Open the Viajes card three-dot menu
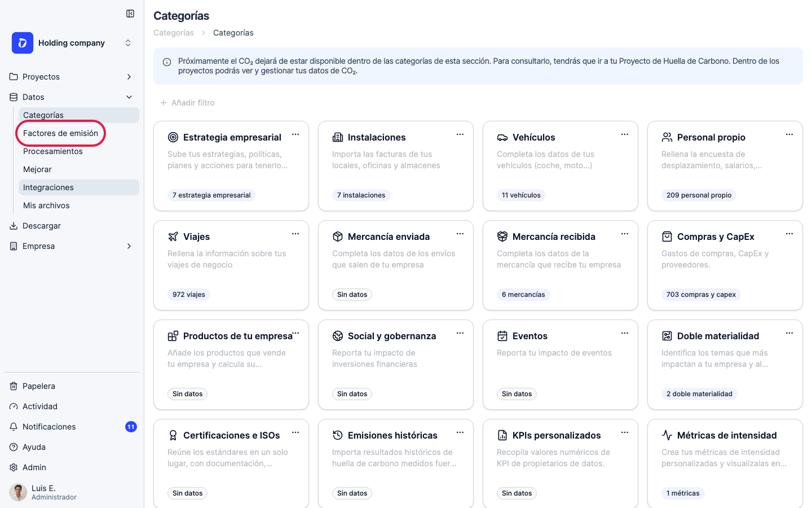This screenshot has width=812, height=508. tap(295, 234)
